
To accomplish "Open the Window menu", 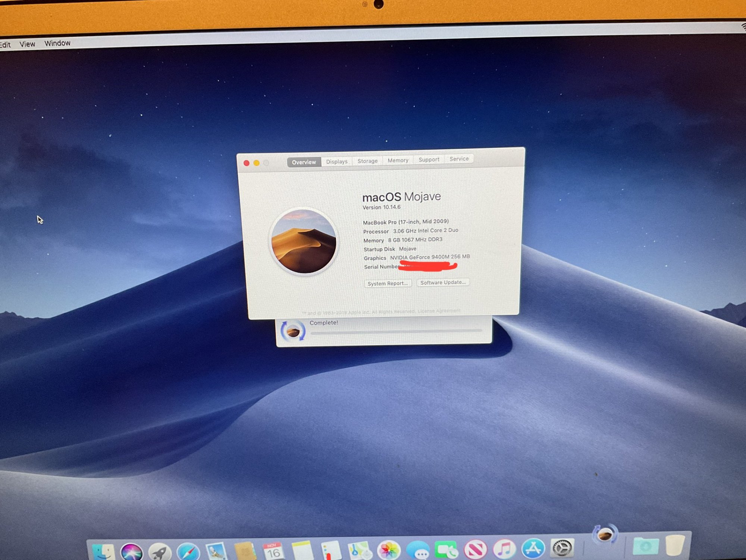I will (57, 43).
